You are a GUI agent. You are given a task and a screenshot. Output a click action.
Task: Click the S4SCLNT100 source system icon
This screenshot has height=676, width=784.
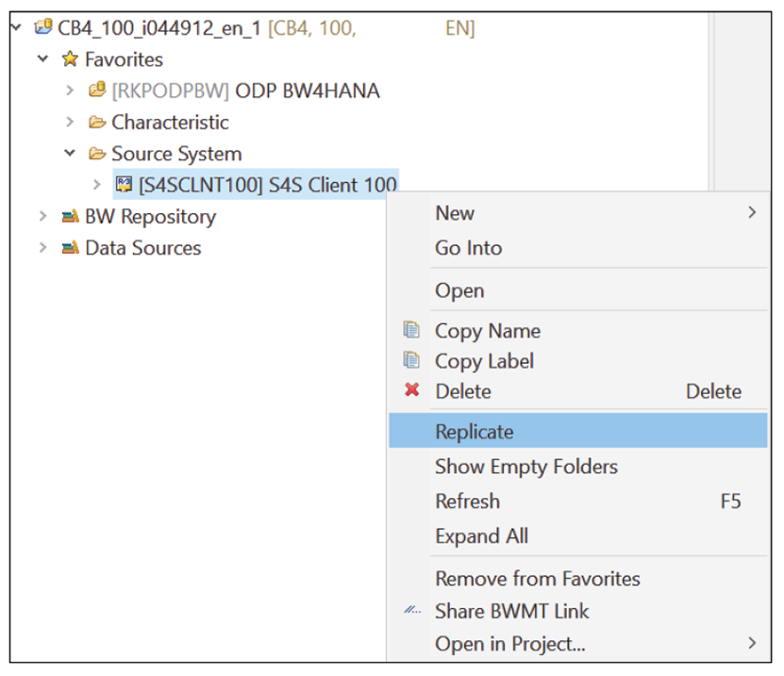tap(123, 185)
